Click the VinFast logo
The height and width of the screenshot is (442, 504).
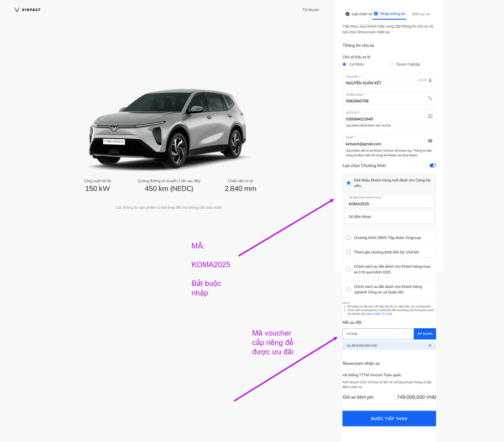pos(27,10)
